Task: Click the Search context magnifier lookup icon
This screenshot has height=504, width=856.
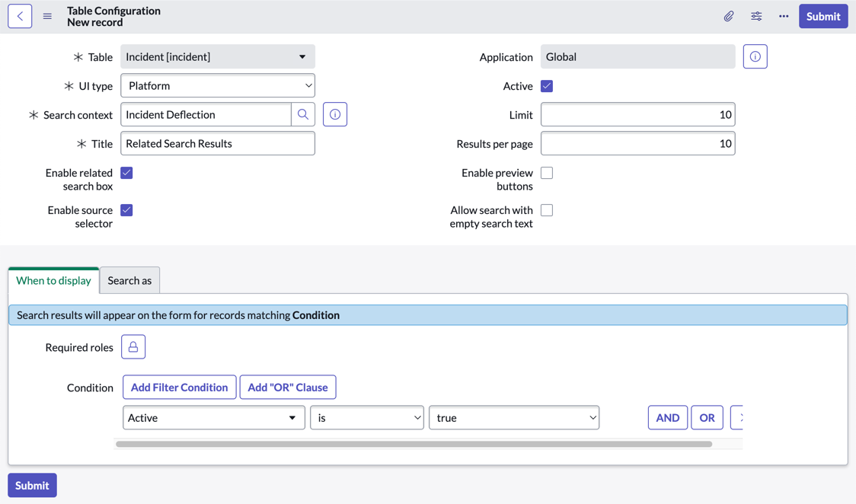Action: [x=303, y=114]
